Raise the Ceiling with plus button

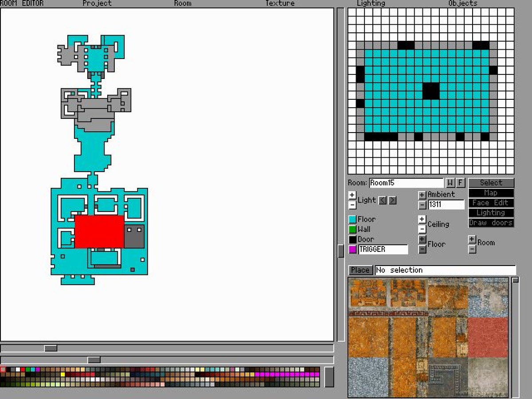click(x=422, y=219)
